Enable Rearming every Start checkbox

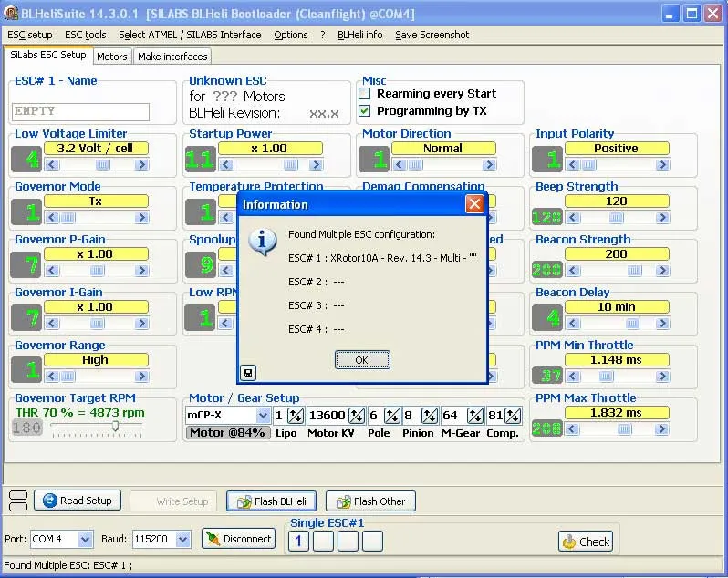(x=365, y=94)
